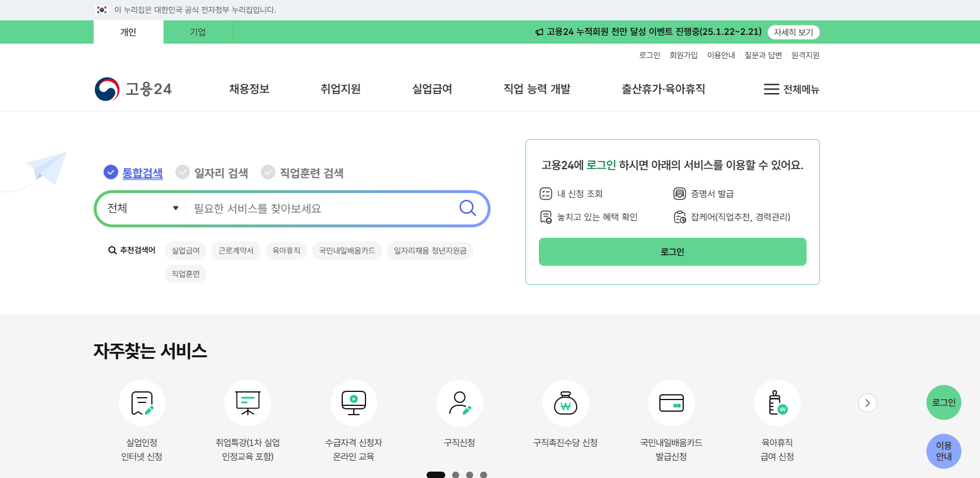Open the 채용정보 menu
This screenshot has height=478, width=980.
(249, 89)
